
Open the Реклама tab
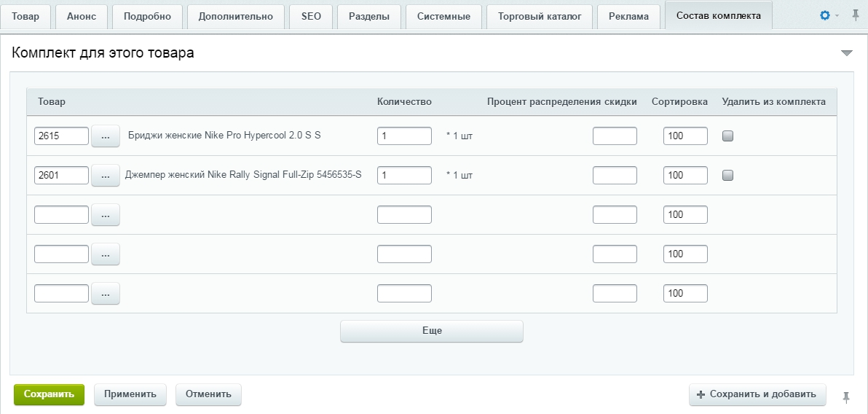[x=629, y=17]
